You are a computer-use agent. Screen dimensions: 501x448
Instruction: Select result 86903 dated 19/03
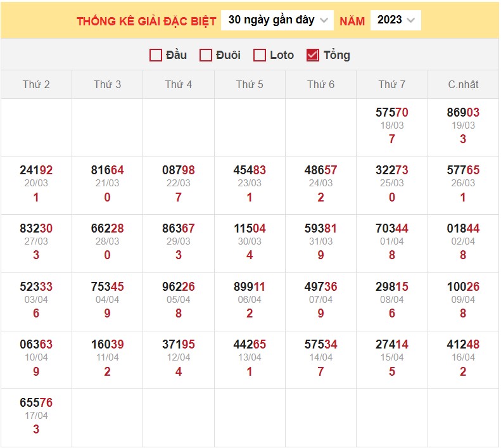pos(463,113)
